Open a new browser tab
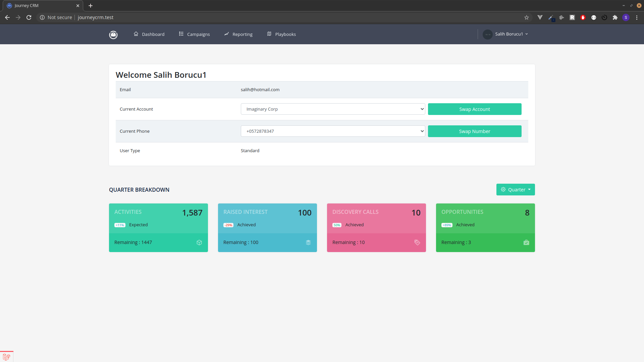The width and height of the screenshot is (644, 362). tap(91, 6)
